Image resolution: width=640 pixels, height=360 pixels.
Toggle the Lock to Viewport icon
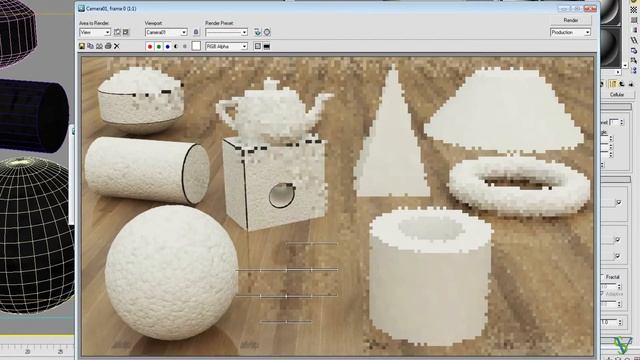196,32
